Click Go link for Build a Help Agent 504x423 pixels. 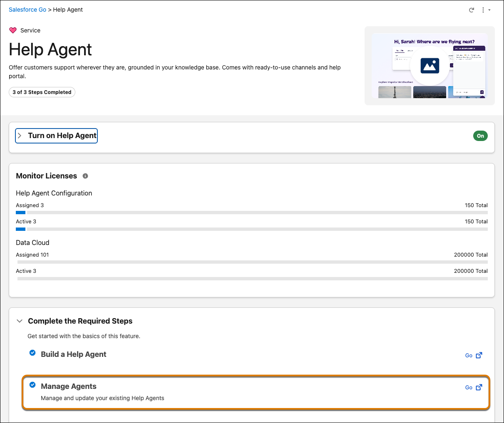click(469, 356)
